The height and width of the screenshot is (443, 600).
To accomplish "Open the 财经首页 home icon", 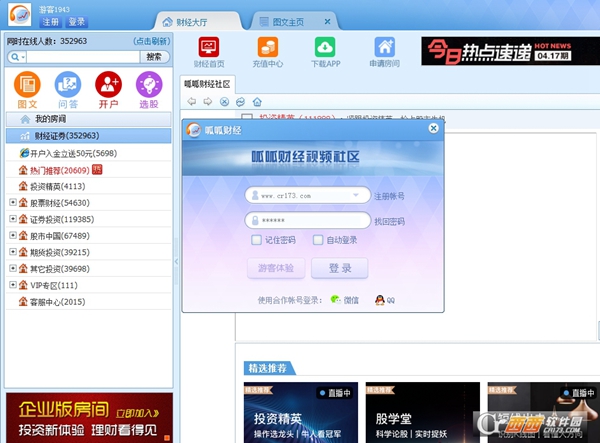I will pos(209,47).
